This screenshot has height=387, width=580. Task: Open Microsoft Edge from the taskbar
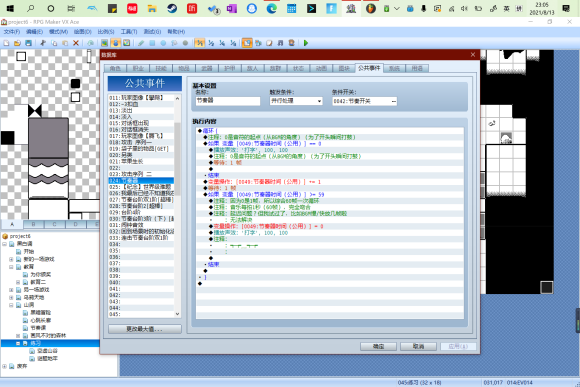tap(272, 9)
